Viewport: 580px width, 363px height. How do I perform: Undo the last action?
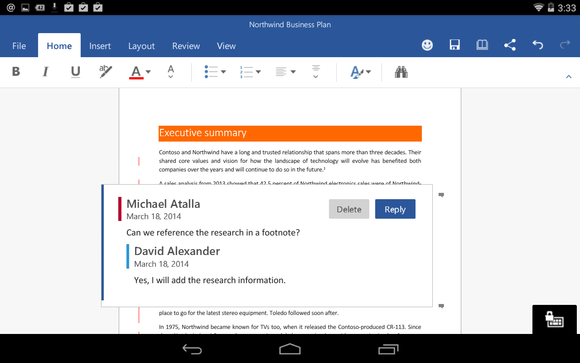[x=538, y=45]
